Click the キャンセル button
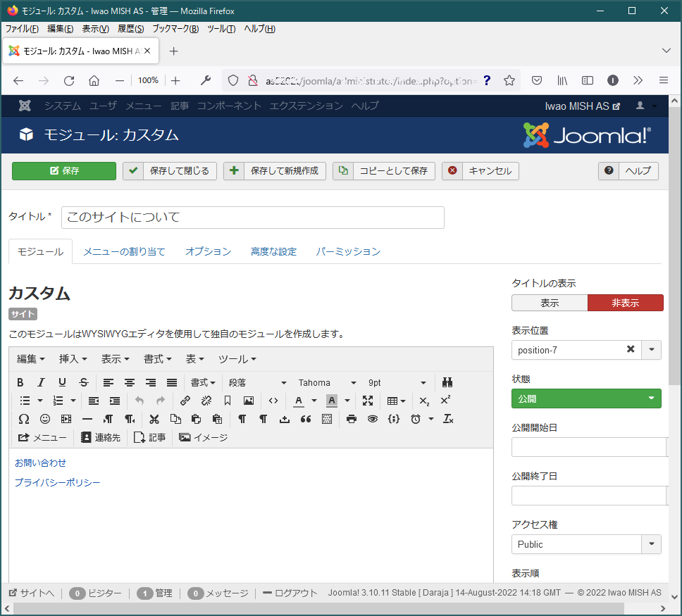The height and width of the screenshot is (616, 682). pyautogui.click(x=480, y=171)
